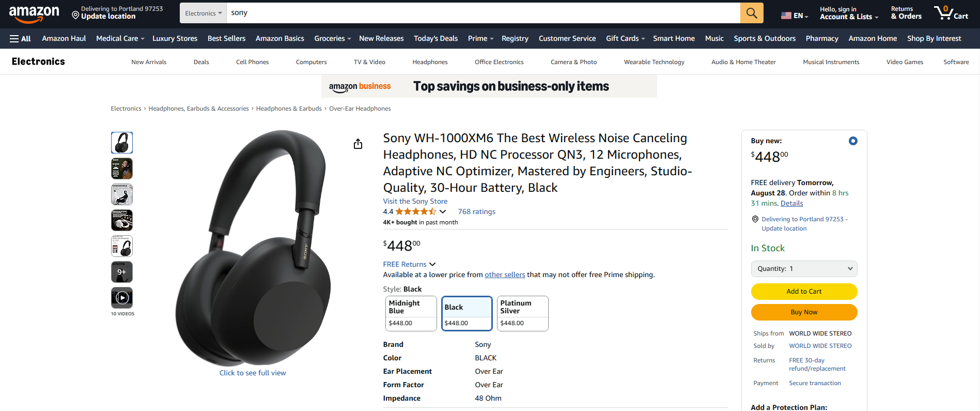This screenshot has height=411, width=980.
Task: Click the Amazon logo
Action: click(34, 14)
